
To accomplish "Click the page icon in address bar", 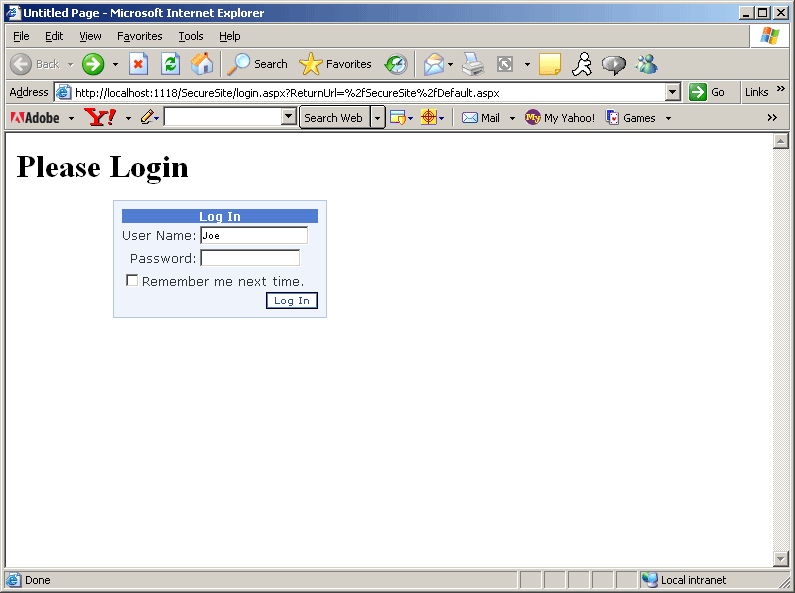I will [x=63, y=92].
